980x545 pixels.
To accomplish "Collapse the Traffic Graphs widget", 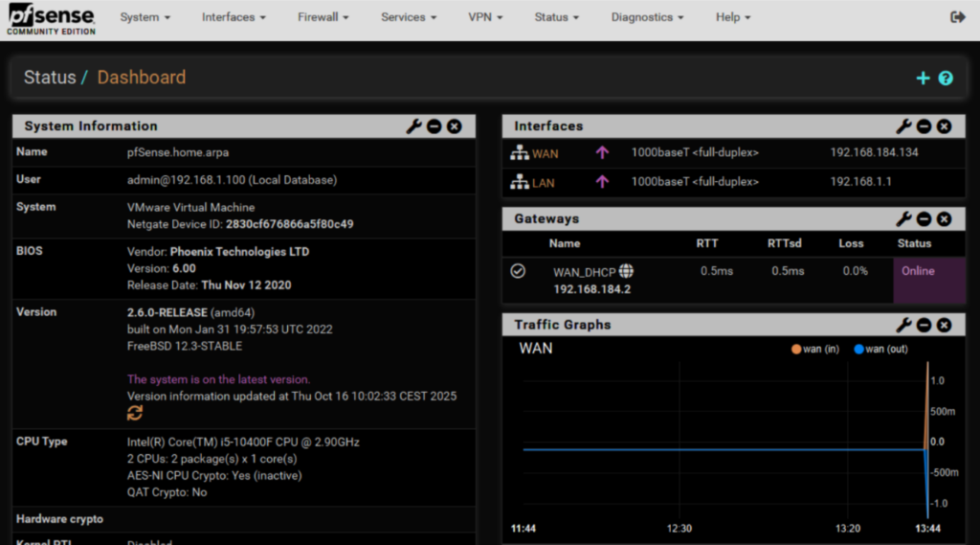I will point(924,325).
